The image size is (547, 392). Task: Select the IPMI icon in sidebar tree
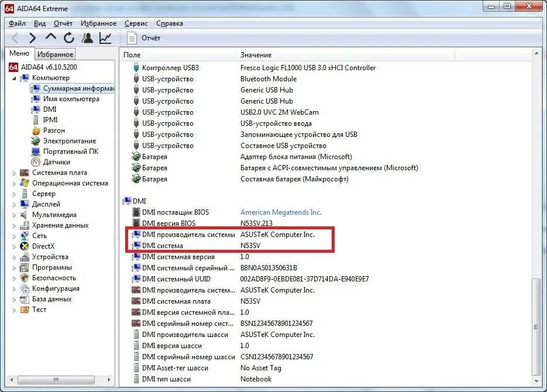[x=36, y=120]
